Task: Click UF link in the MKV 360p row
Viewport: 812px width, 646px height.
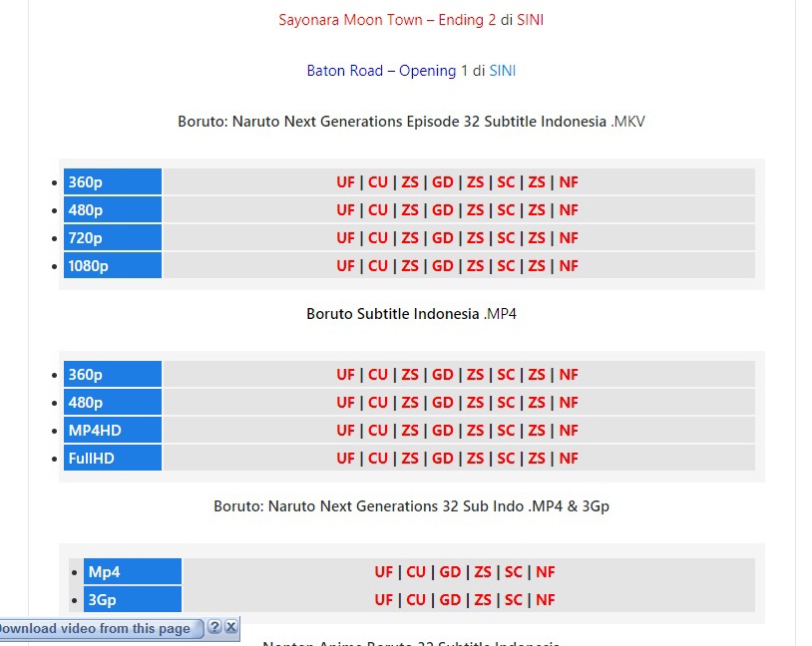Action: point(345,182)
